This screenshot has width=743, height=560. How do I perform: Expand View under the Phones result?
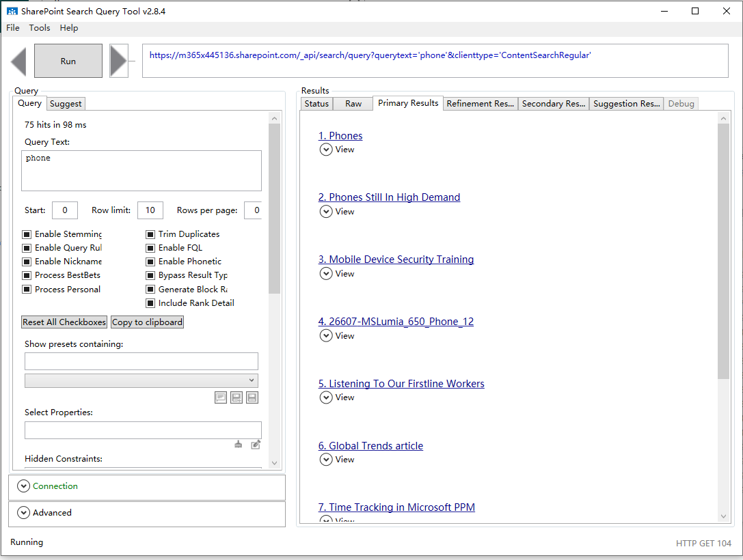pos(326,149)
